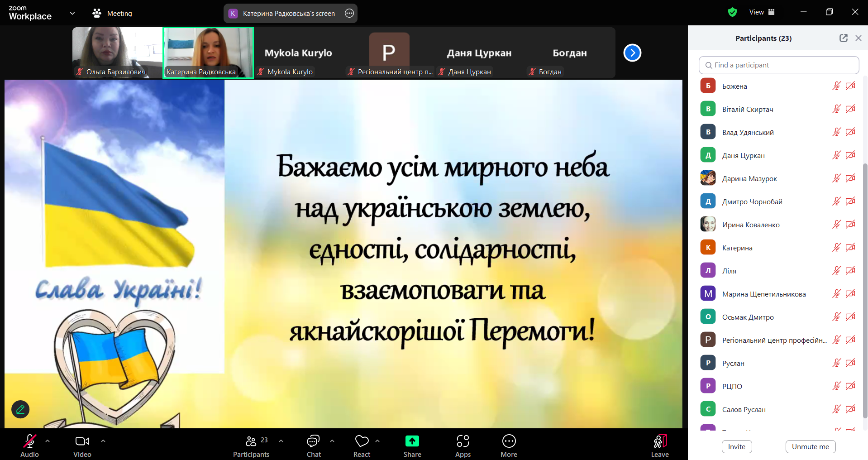868x460 pixels.
Task: Click the green encryption shield icon
Action: [x=732, y=12]
